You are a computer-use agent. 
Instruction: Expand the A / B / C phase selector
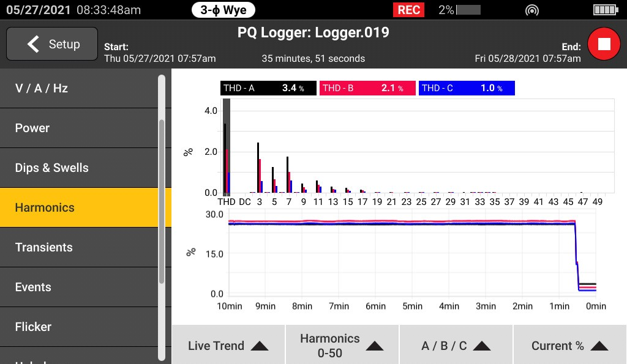click(456, 346)
